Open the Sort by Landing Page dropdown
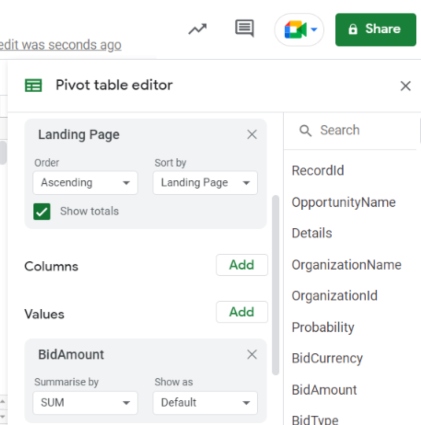Viewport: 421px width, 425px height. tap(205, 183)
